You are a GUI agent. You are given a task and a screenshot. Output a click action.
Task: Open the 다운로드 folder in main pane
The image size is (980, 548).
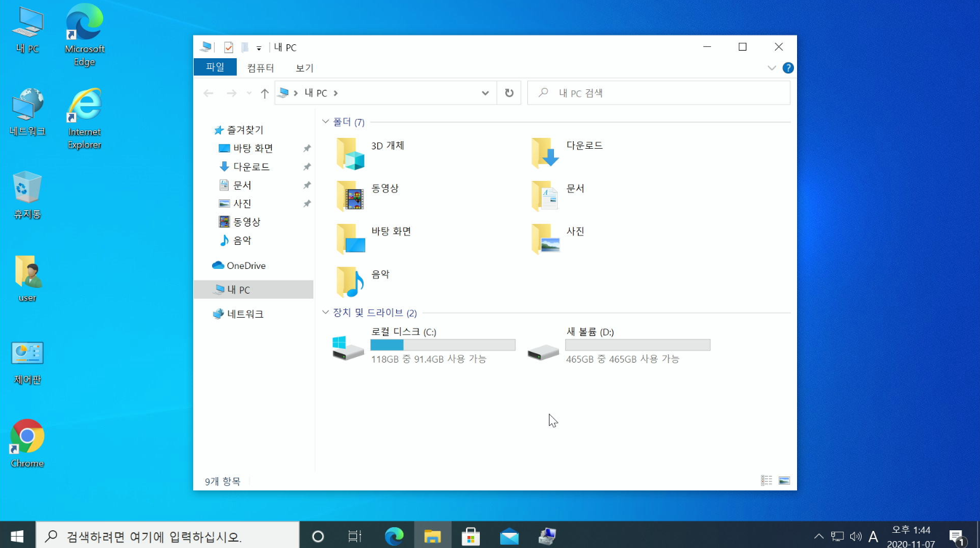(x=567, y=153)
